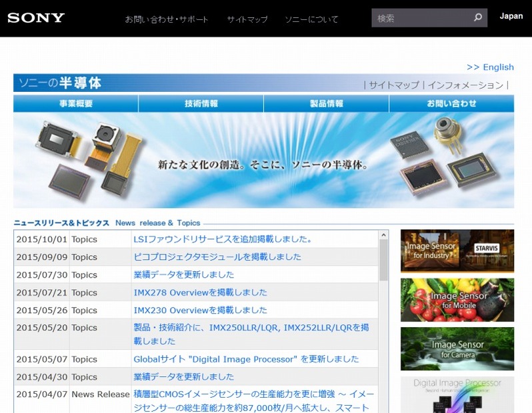Image resolution: width=532 pixels, height=413 pixels.
Task: Open サイトマップ link in semiconductor banner
Action: (x=394, y=85)
